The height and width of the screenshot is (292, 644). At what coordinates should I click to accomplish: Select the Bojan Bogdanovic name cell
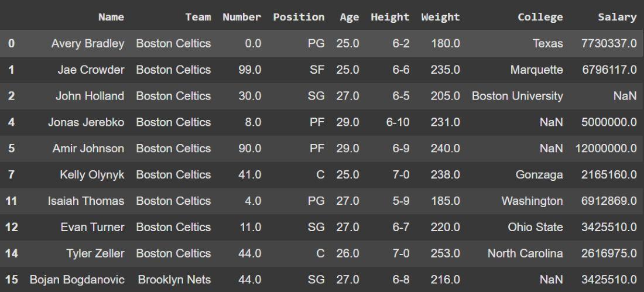77,280
